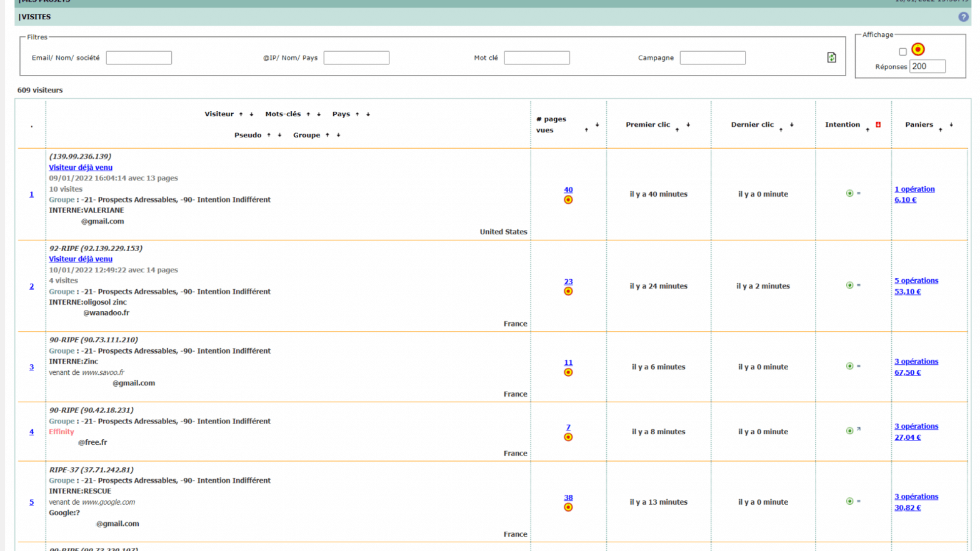Click green intention indicator in row 3
The height and width of the screenshot is (551, 980).
point(849,366)
